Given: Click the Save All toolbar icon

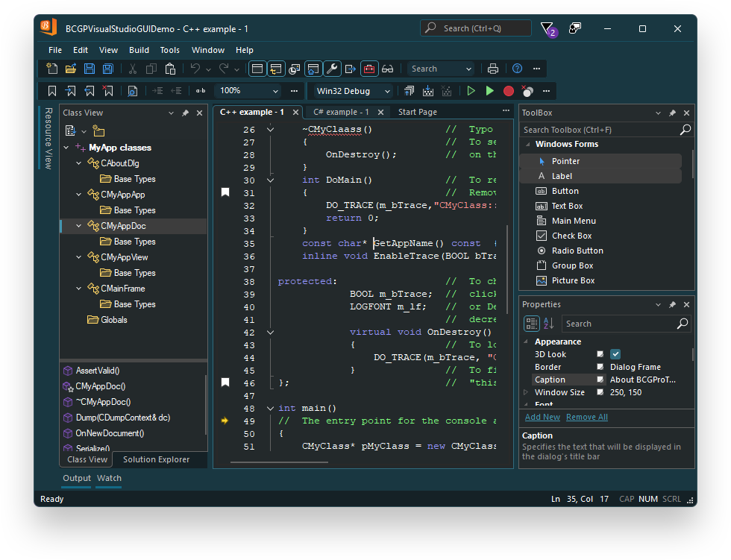Looking at the screenshot, I should pos(107,68).
